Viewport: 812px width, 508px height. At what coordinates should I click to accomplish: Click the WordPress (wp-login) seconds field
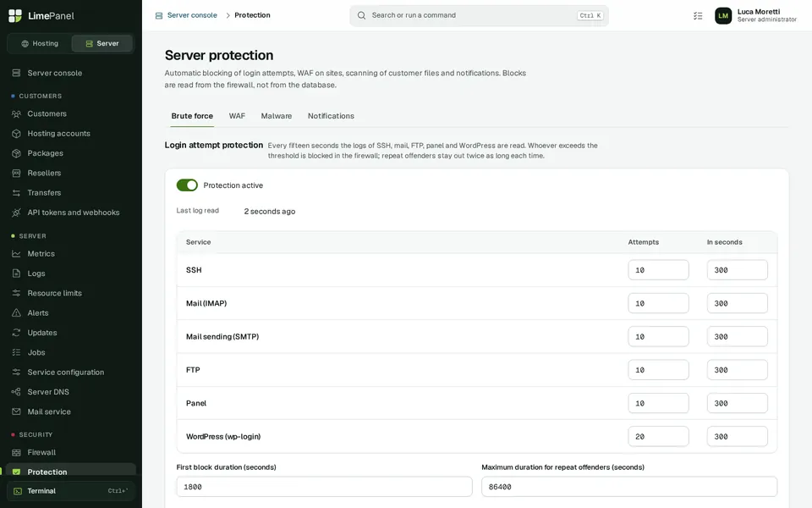tap(737, 437)
